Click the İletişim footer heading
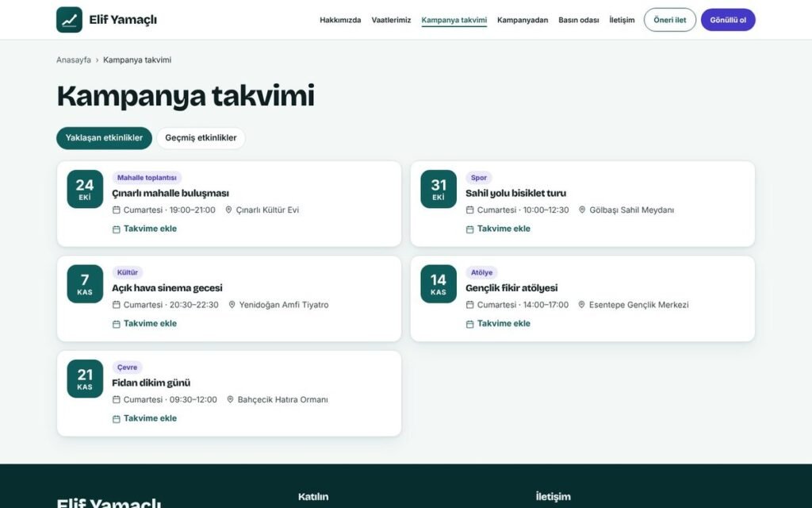Screen dimensions: 812x508 (553, 497)
